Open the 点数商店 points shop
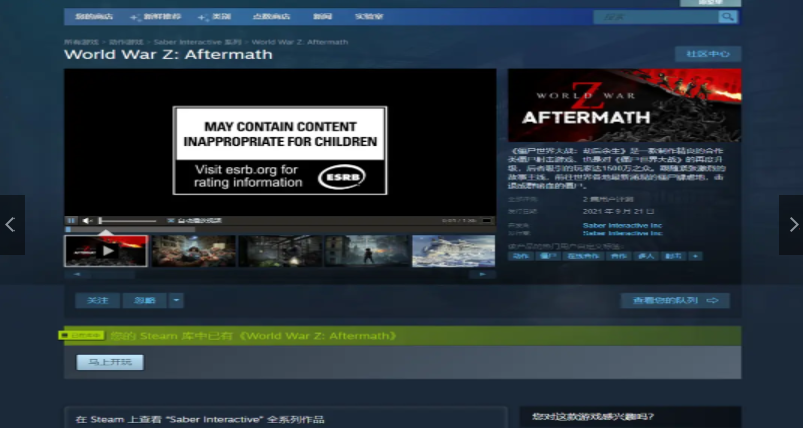803x428 pixels. coord(271,16)
